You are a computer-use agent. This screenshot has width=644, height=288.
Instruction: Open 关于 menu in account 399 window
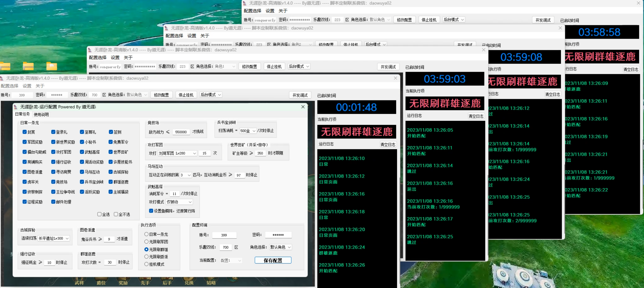point(40,86)
